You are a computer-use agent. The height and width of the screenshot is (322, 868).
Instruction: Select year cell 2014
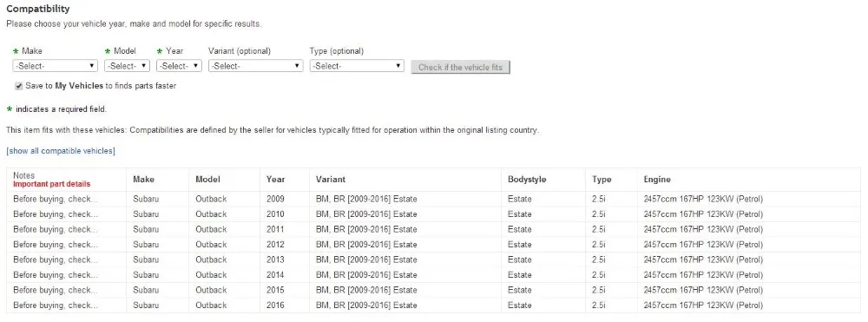tap(274, 275)
